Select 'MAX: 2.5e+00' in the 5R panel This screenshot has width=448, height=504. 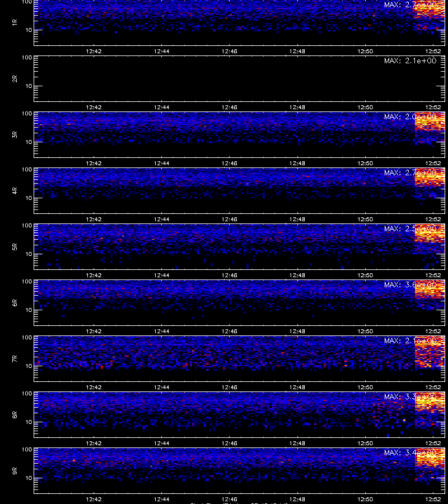(x=410, y=228)
